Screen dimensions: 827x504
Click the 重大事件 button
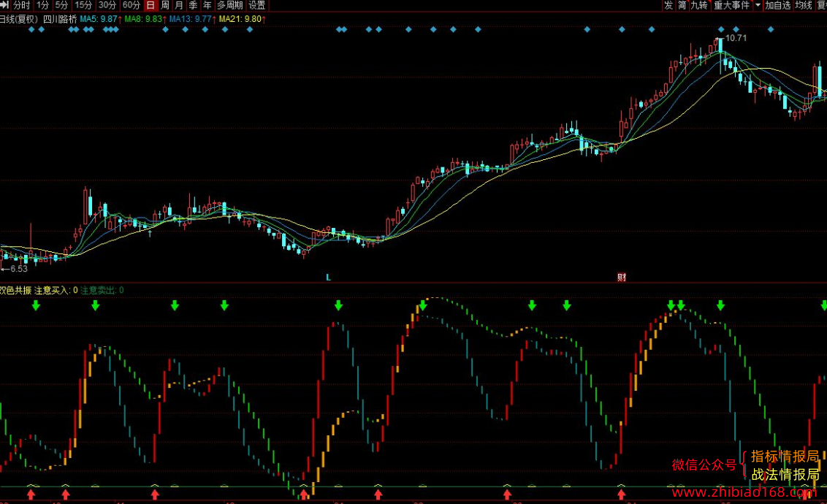(x=731, y=5)
